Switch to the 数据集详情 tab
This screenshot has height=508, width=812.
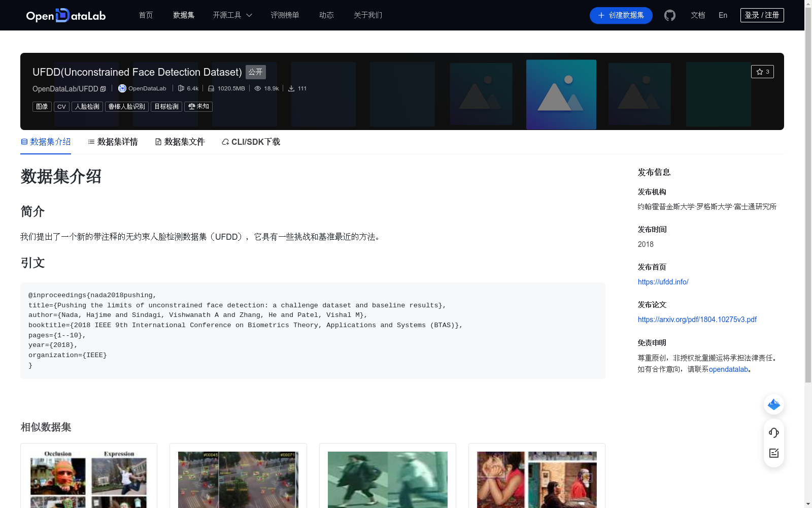point(113,142)
